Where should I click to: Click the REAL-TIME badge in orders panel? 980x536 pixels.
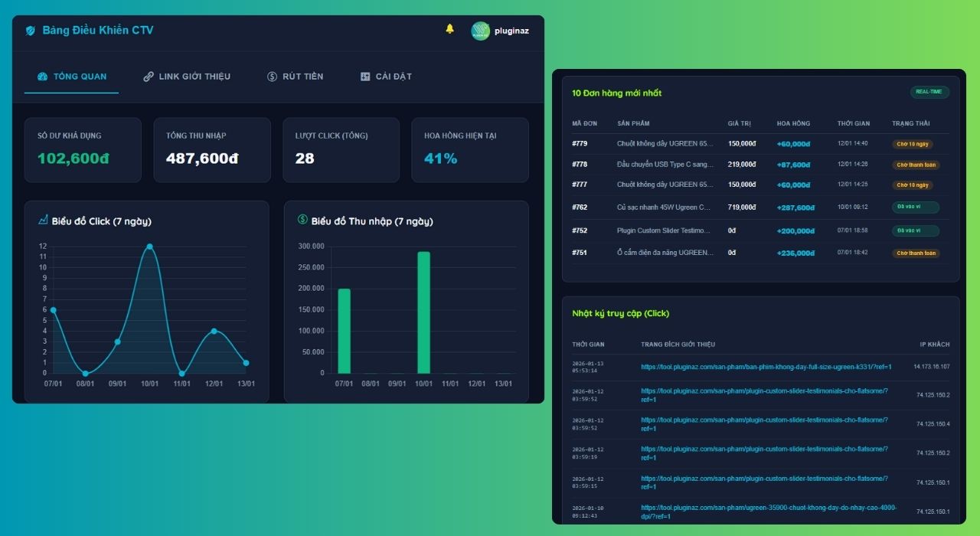click(929, 92)
